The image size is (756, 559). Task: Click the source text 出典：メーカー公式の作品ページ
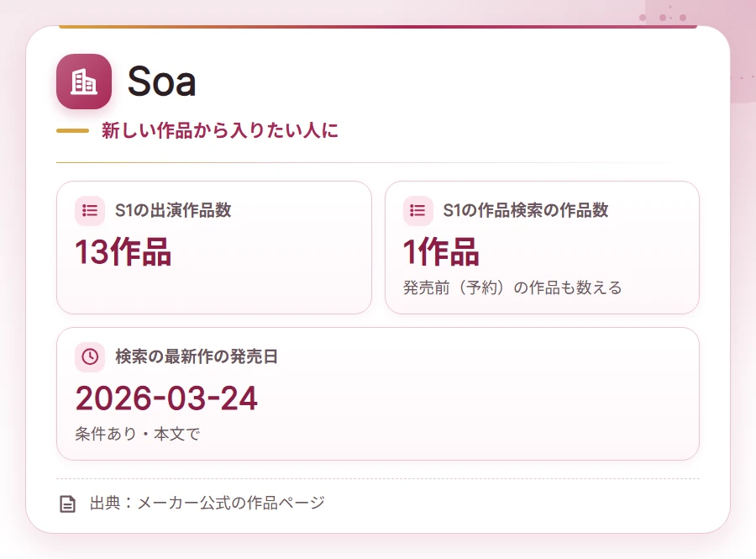tap(207, 503)
